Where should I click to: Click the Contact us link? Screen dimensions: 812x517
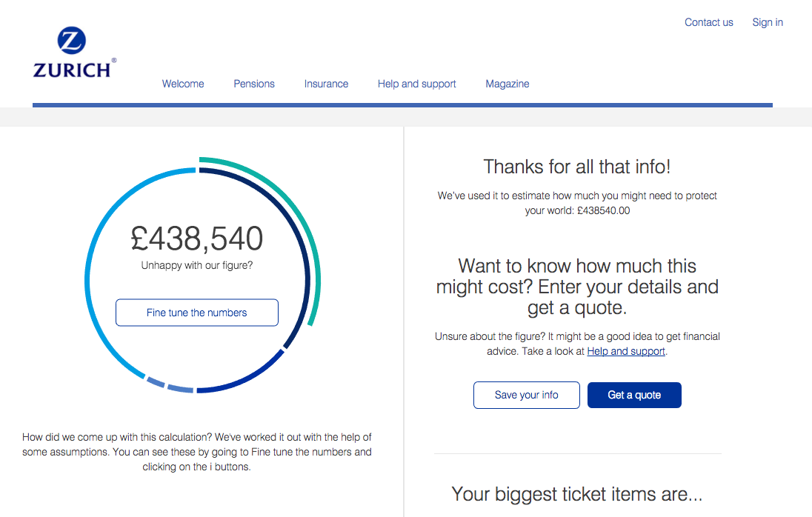pos(709,22)
